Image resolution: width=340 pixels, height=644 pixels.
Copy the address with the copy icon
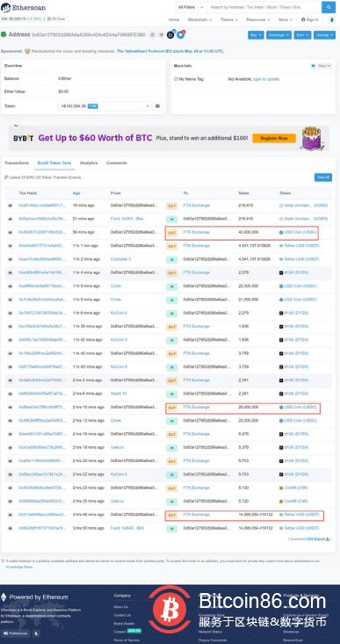[x=152, y=35]
